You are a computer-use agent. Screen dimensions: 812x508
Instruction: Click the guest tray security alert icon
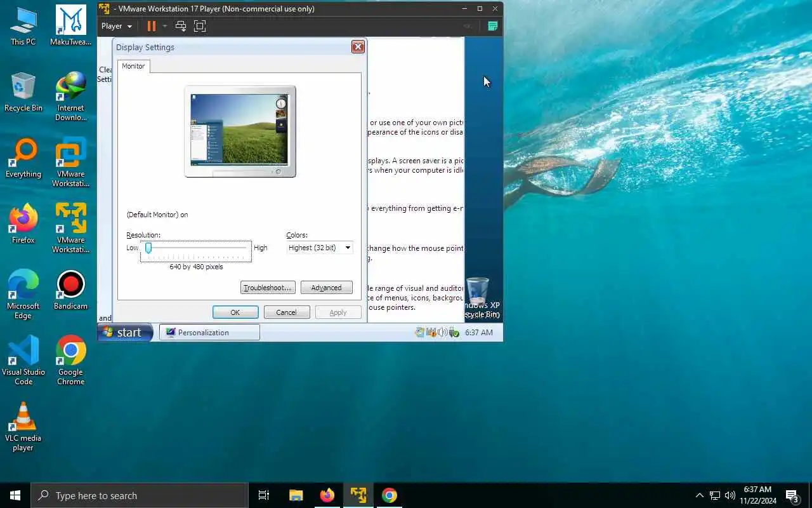tap(431, 332)
